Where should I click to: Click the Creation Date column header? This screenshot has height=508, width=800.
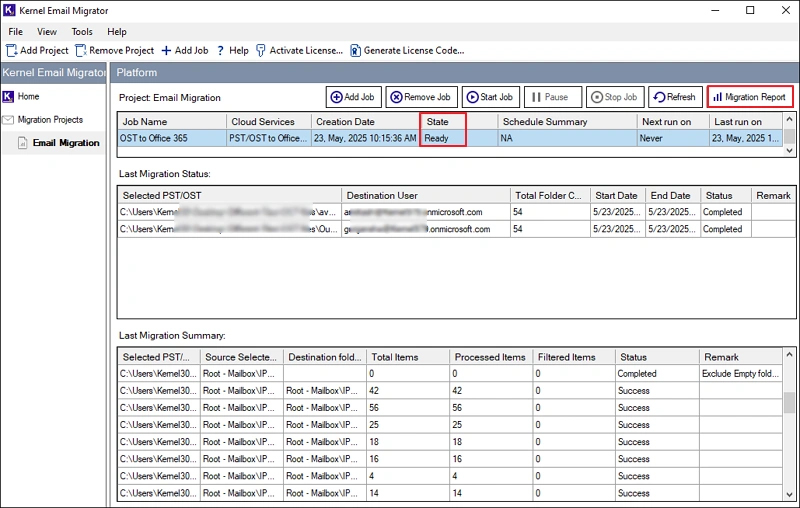[365, 122]
